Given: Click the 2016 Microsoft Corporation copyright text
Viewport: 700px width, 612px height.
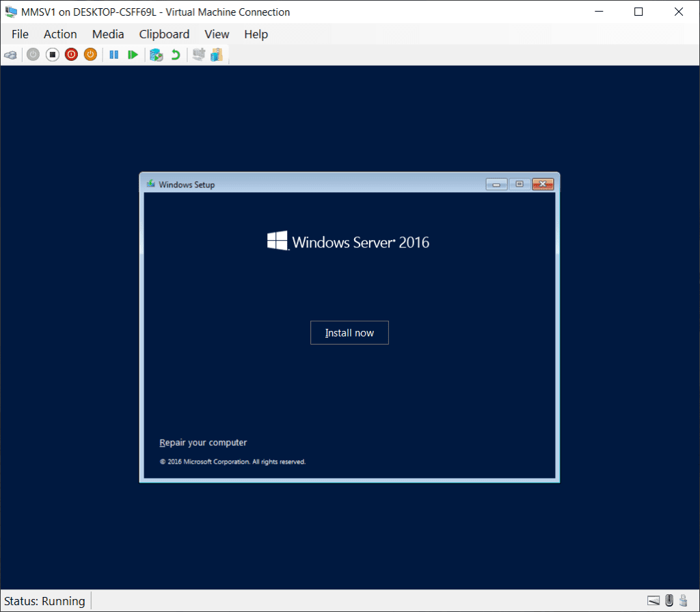Looking at the screenshot, I should point(232,462).
